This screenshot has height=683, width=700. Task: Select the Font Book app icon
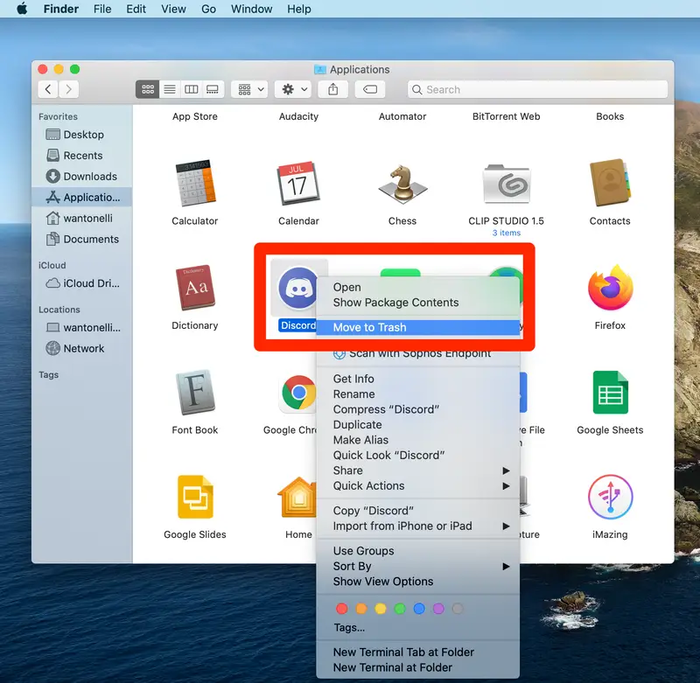195,392
